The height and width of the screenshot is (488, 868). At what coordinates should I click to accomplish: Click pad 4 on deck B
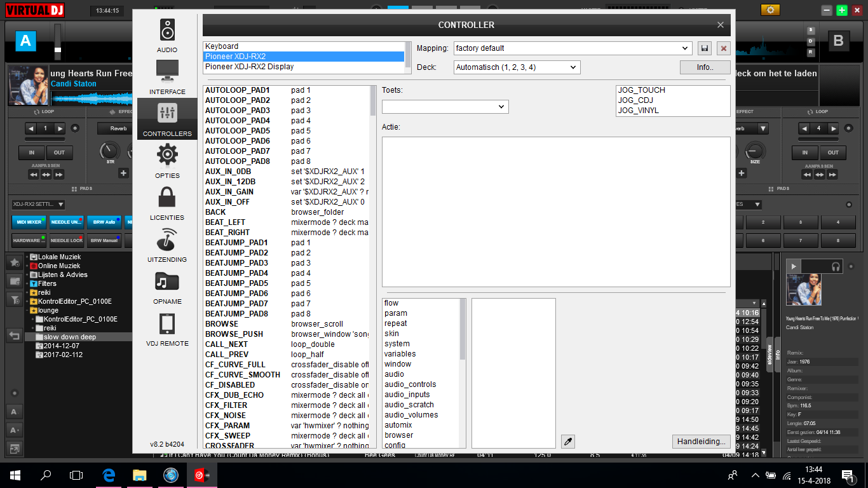point(837,222)
